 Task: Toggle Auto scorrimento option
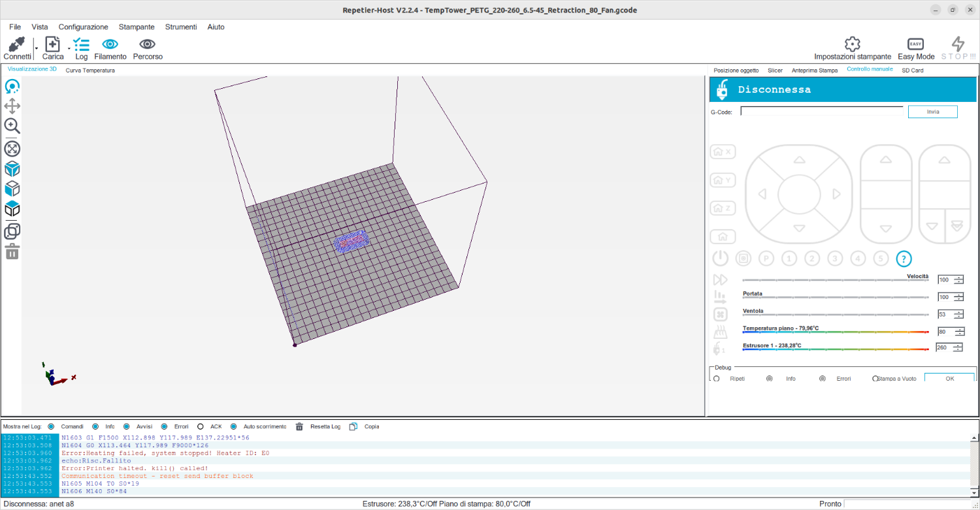[234, 426]
